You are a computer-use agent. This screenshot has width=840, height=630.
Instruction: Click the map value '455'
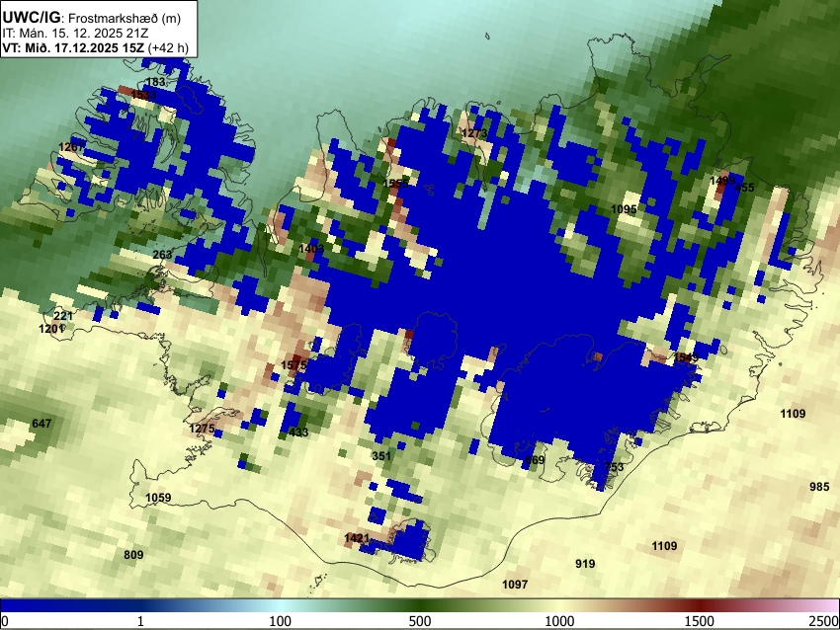pyautogui.click(x=745, y=188)
